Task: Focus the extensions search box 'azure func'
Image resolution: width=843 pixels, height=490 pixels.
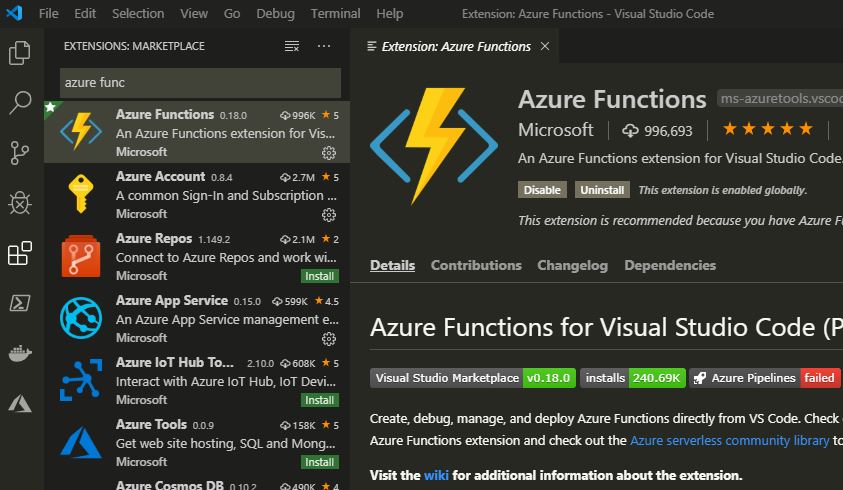Action: tap(200, 83)
